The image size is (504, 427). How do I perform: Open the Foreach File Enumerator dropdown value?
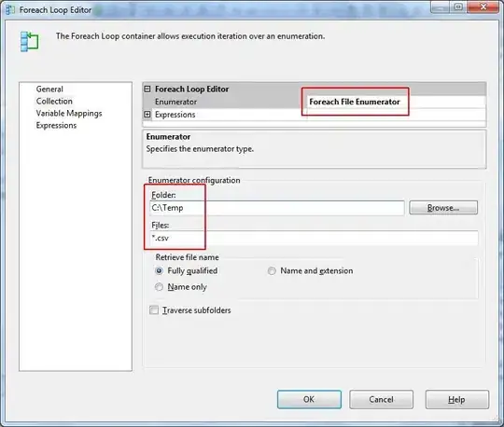point(396,102)
